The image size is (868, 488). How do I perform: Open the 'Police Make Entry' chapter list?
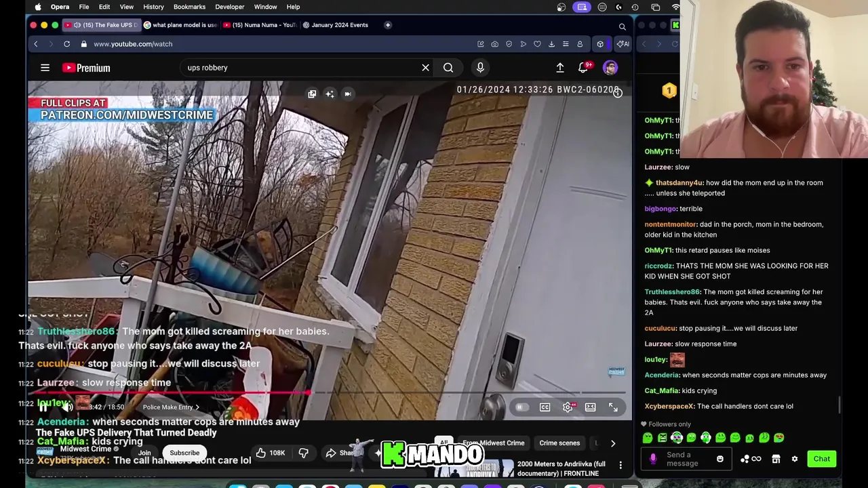click(x=171, y=407)
